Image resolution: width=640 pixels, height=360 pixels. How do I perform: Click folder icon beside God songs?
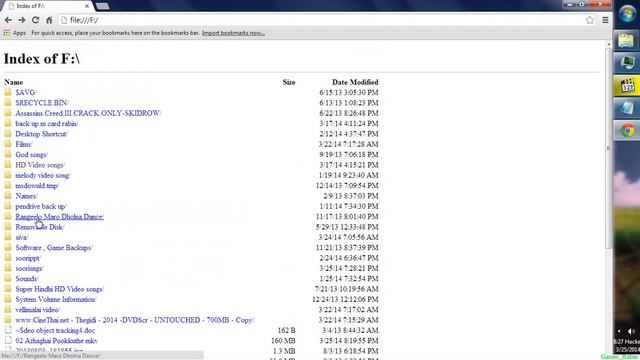click(8, 154)
